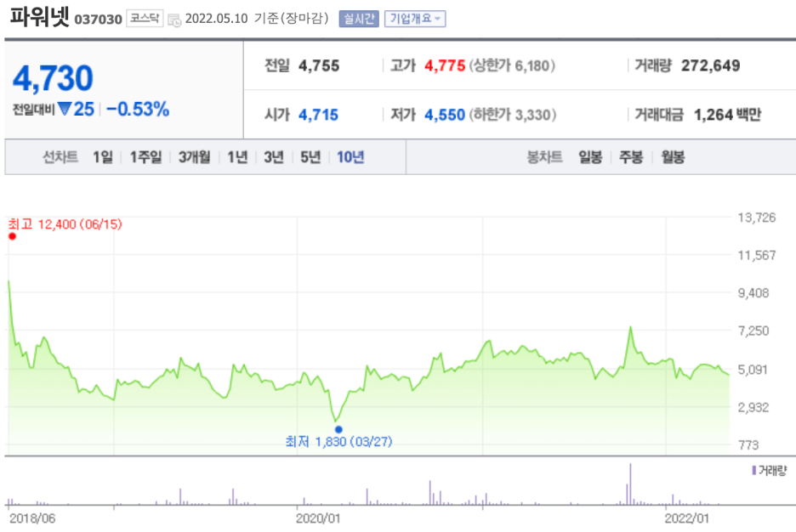Show the 5년 line chart
The image size is (796, 532).
pyautogui.click(x=310, y=157)
